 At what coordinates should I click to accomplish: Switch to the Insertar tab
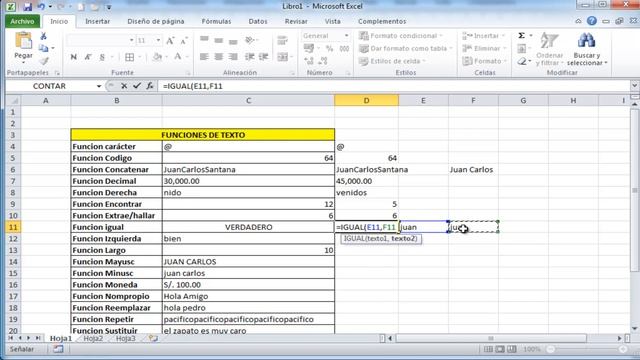click(x=98, y=21)
